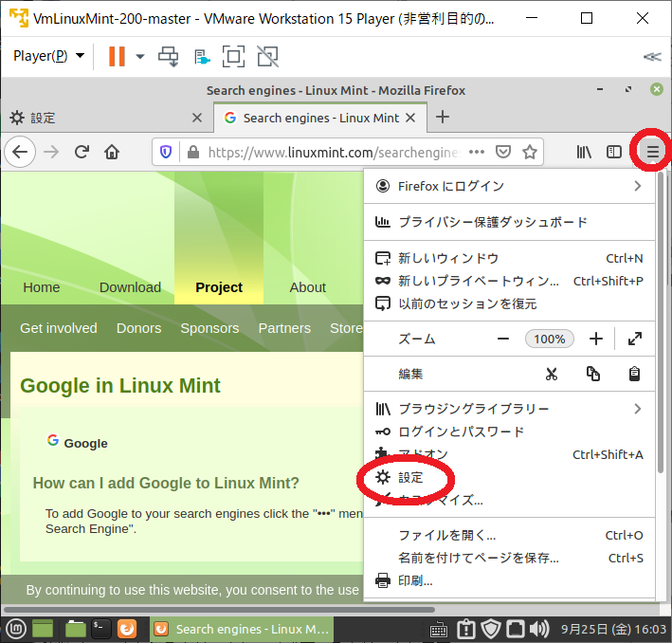Image resolution: width=672 pixels, height=643 pixels.
Task: Click the volume speaker tray icon
Action: tap(539, 630)
